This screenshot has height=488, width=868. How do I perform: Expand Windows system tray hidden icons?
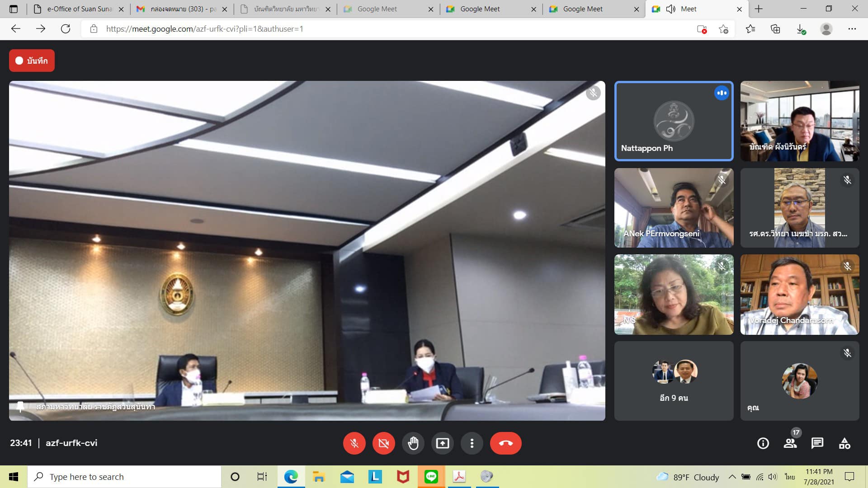732,477
